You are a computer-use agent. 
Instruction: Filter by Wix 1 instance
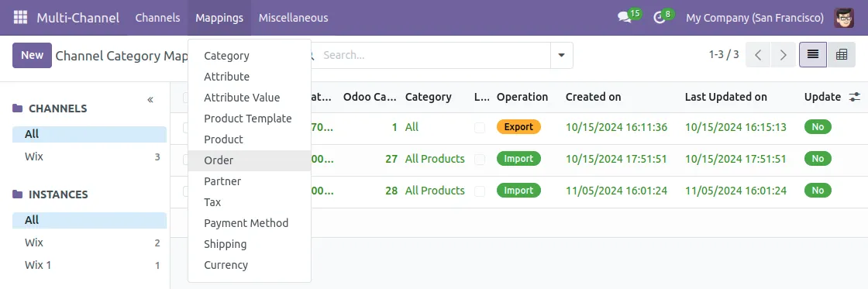click(x=89, y=265)
